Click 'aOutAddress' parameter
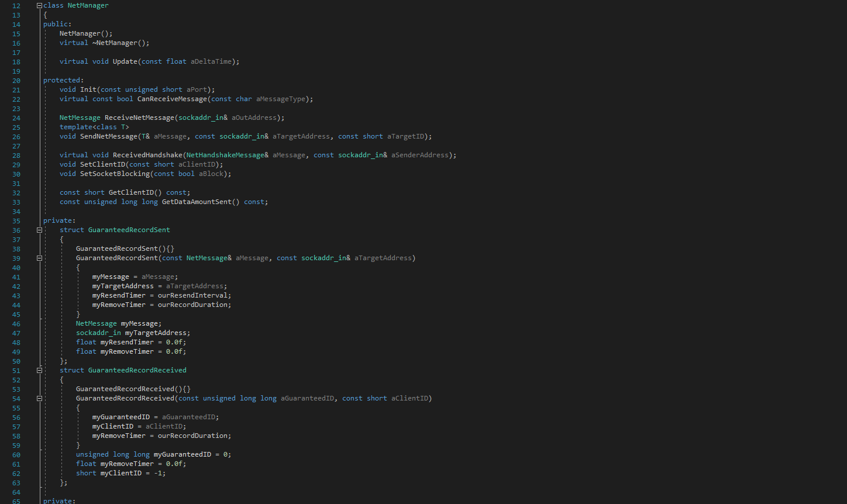 pos(254,118)
